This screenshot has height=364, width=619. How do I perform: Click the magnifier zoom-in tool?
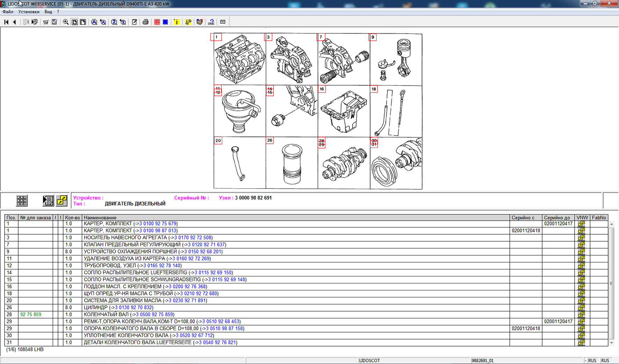click(66, 22)
